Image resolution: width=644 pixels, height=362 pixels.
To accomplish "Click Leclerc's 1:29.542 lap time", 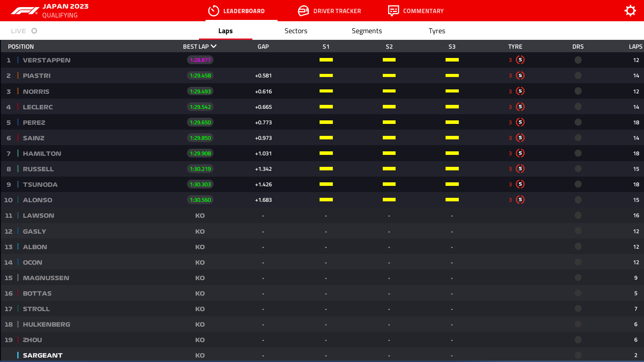I will coord(200,107).
